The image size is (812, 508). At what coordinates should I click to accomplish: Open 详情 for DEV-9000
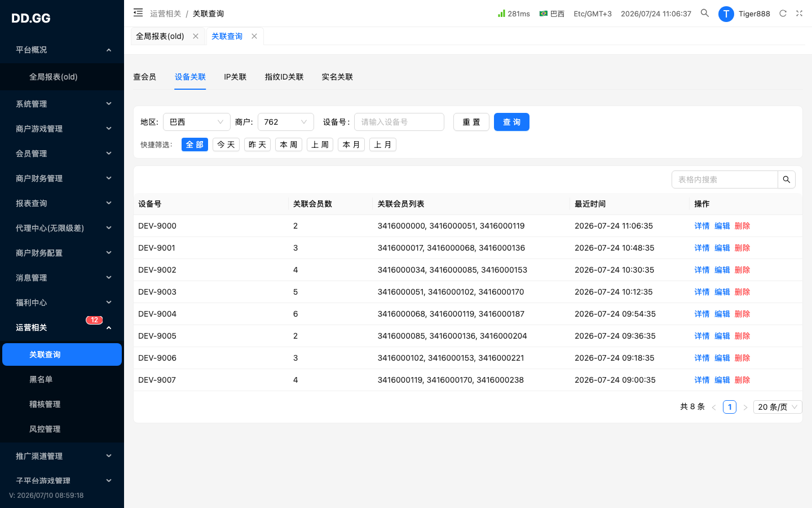pos(702,226)
